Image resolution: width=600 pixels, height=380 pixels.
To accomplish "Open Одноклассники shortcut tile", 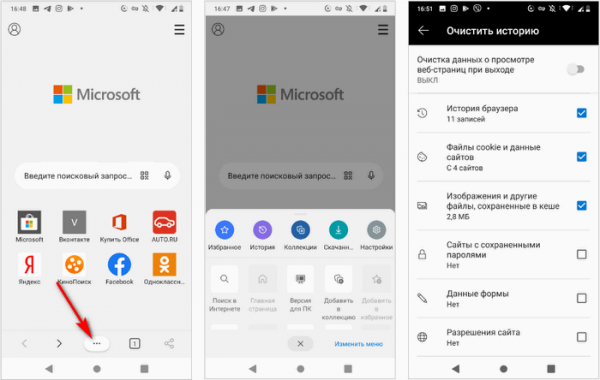I will 165,269.
